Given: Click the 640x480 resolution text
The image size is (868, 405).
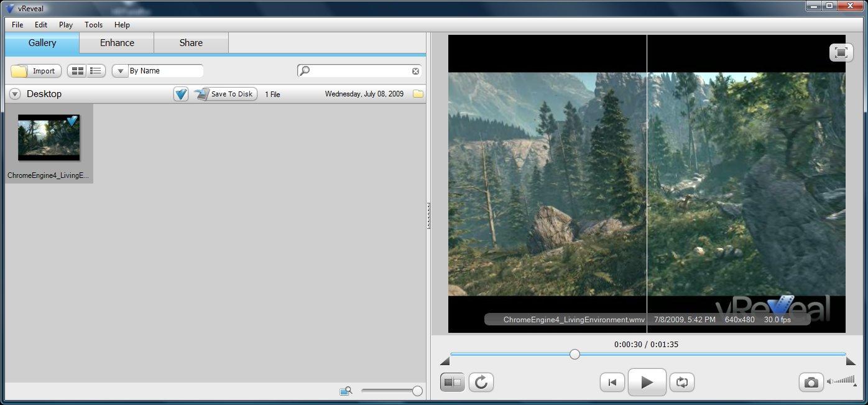Looking at the screenshot, I should [739, 320].
